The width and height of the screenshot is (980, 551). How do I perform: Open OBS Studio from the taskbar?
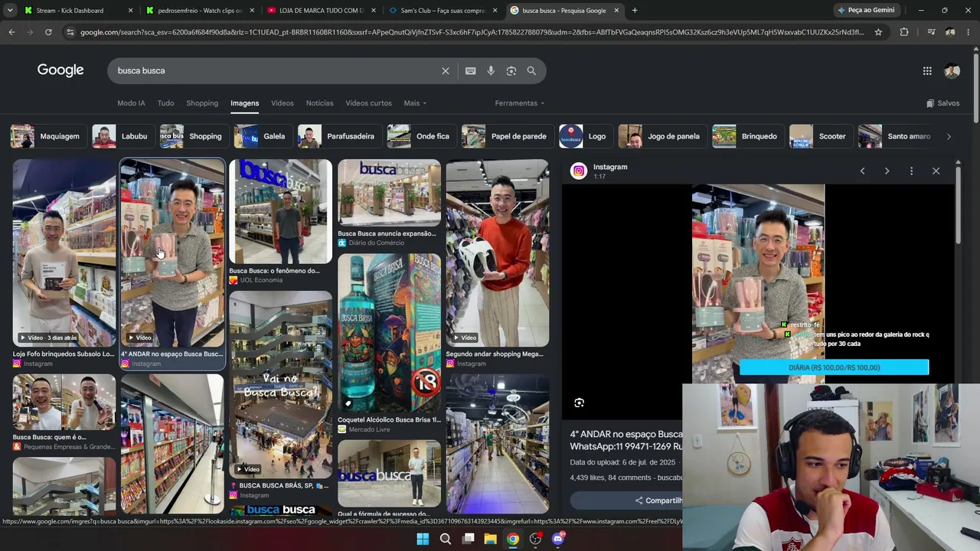[535, 539]
